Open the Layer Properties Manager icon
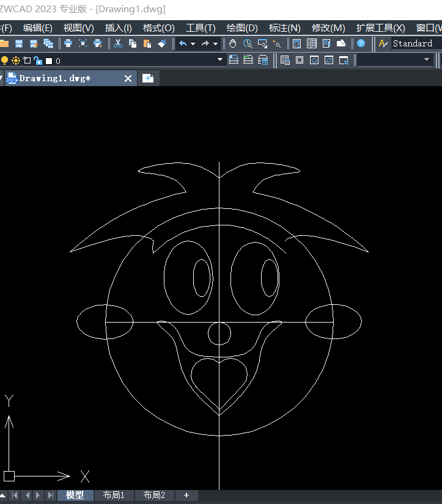Image resolution: width=442 pixels, height=504 pixels. click(x=234, y=60)
